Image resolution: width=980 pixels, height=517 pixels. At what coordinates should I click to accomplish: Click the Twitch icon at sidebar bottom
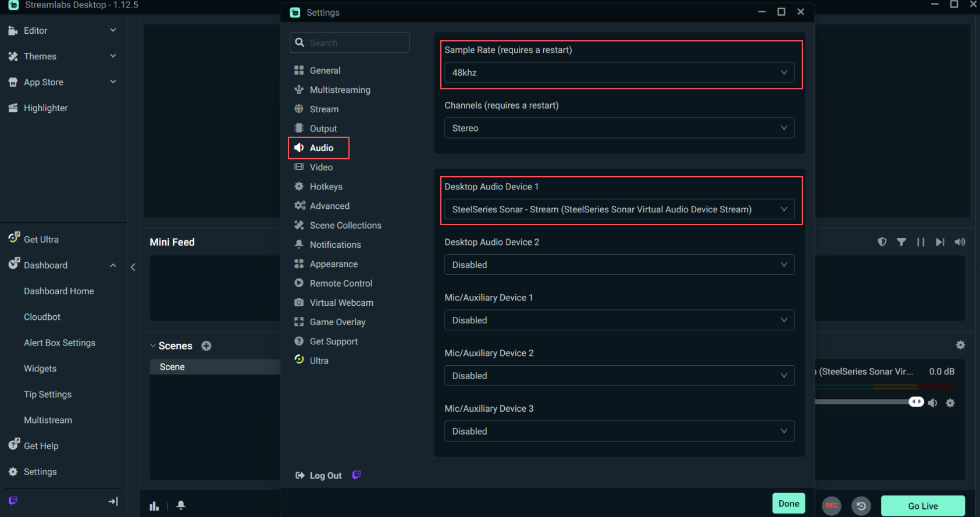13,501
